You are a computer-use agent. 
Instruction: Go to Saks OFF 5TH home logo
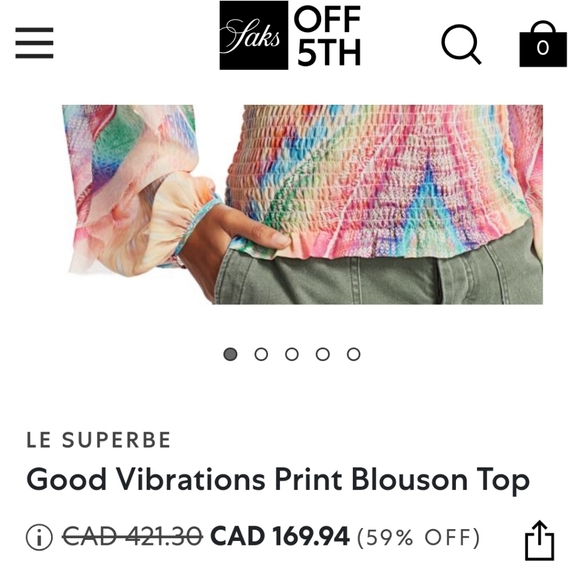[290, 35]
